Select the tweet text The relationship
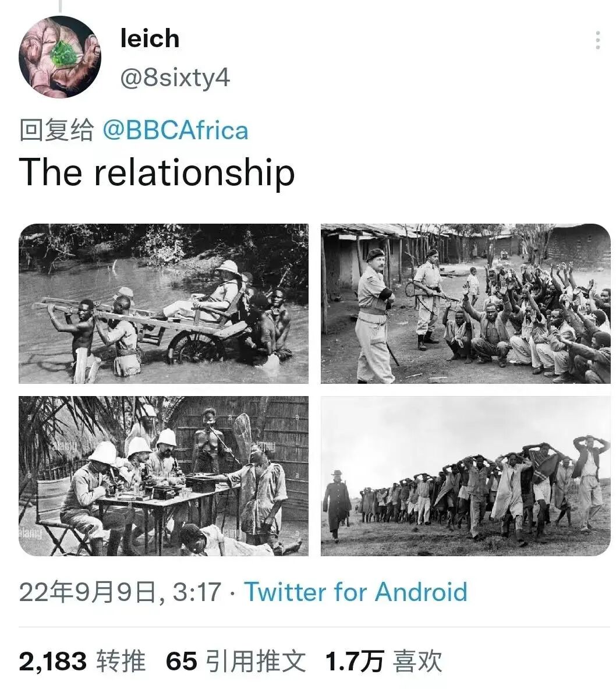The image size is (616, 689). coord(157,172)
